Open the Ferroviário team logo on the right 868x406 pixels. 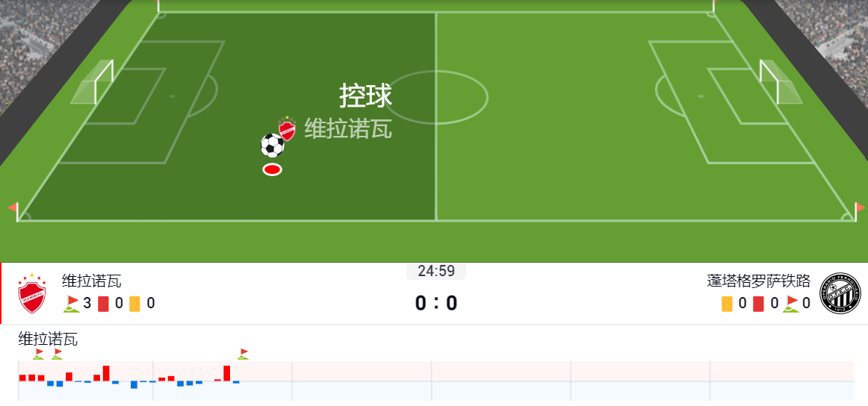[x=840, y=293]
